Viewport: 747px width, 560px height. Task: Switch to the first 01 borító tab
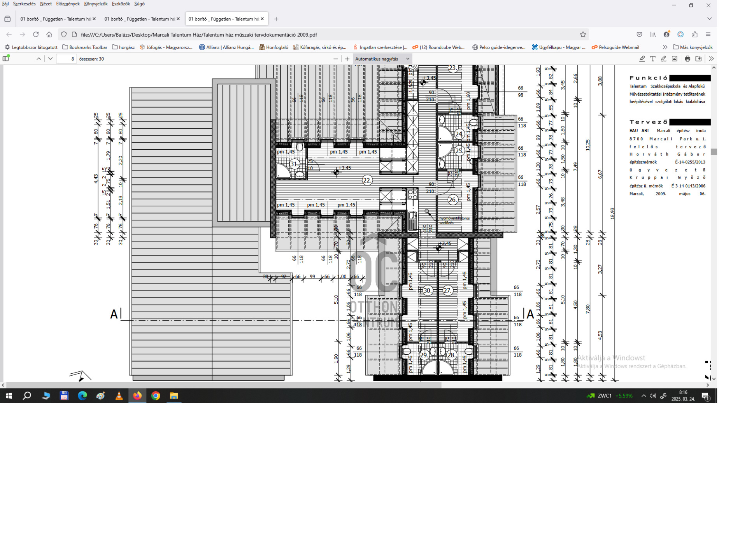pos(55,19)
